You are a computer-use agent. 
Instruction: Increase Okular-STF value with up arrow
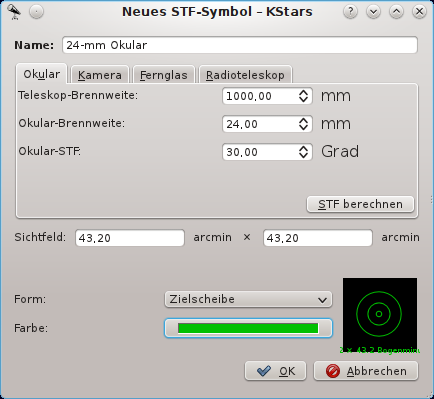tap(303, 149)
